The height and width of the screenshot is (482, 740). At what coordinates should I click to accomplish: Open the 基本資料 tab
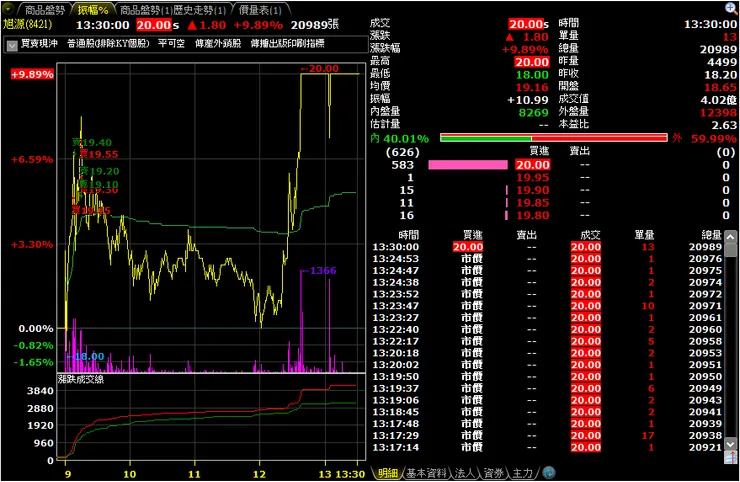tap(426, 473)
